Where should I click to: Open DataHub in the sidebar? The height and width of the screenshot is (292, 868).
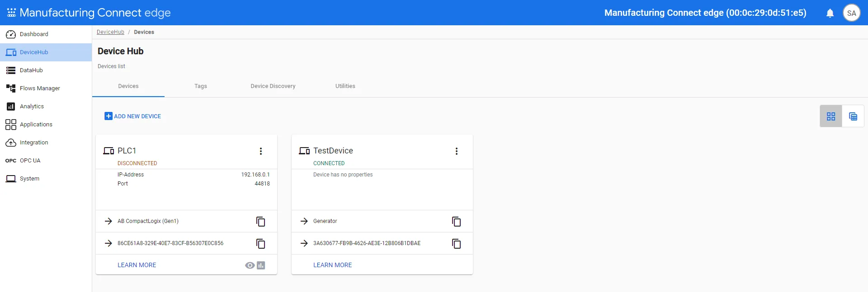tap(46, 70)
